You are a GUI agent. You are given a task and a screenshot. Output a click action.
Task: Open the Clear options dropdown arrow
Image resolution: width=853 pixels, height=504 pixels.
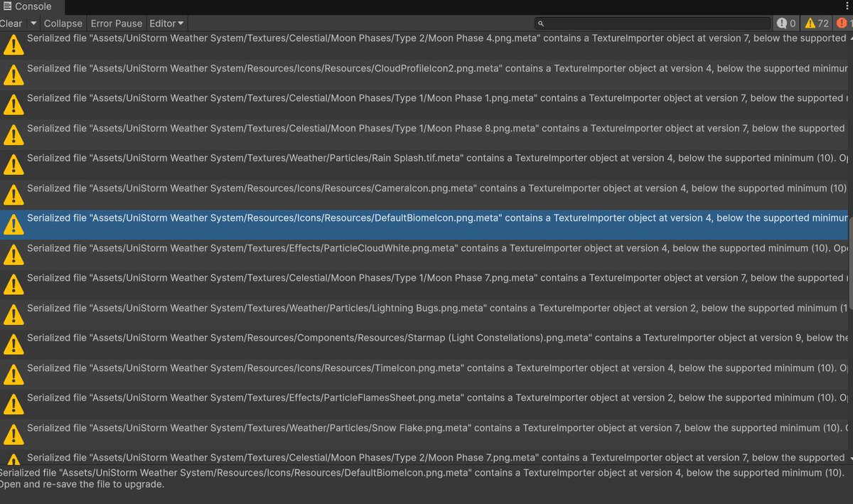click(x=33, y=23)
